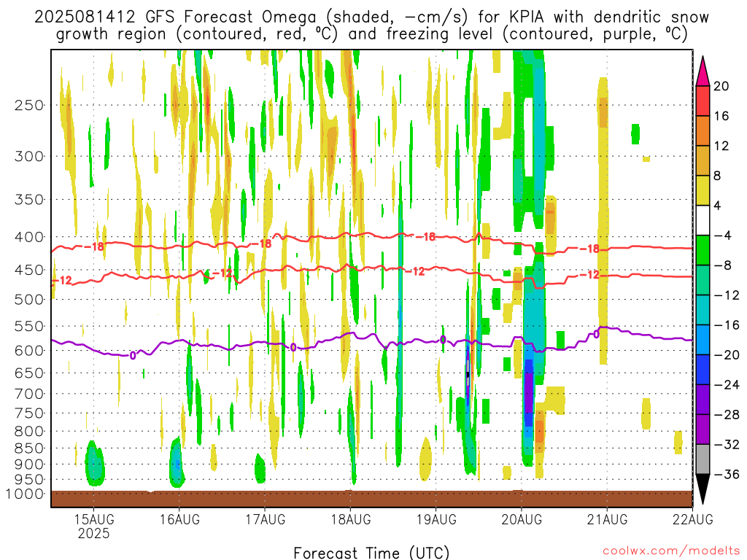Click the red colorbar swatch between 16 and 20
The width and height of the screenshot is (747, 560).
click(x=703, y=101)
